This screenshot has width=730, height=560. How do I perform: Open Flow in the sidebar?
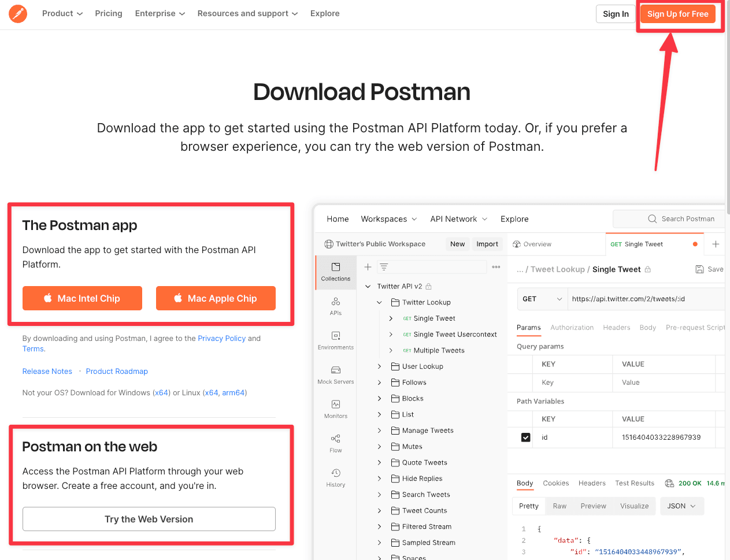tap(336, 443)
